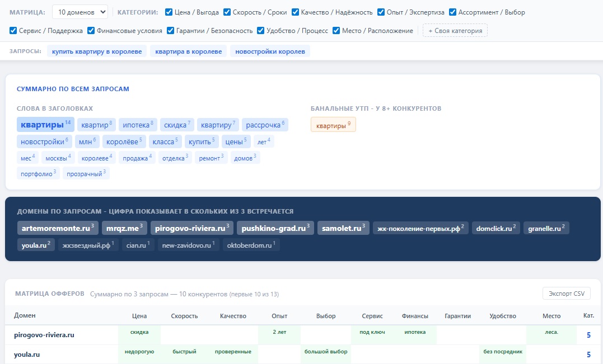603x364 pixels.
Task: Disable Финансовые условия category
Action: [91, 30]
